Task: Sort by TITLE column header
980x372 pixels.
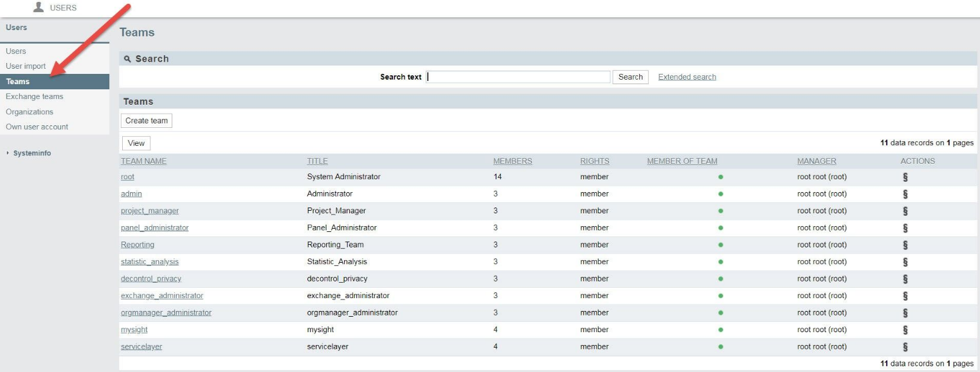Action: point(318,161)
